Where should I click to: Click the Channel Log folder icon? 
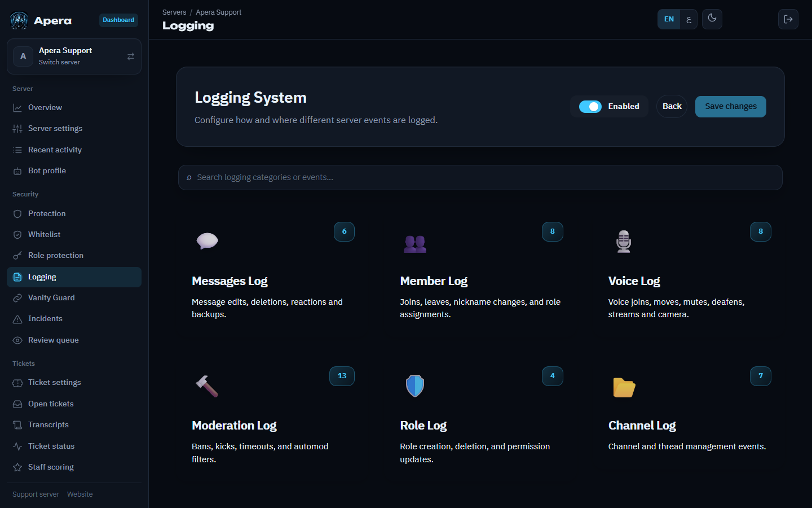(x=624, y=387)
